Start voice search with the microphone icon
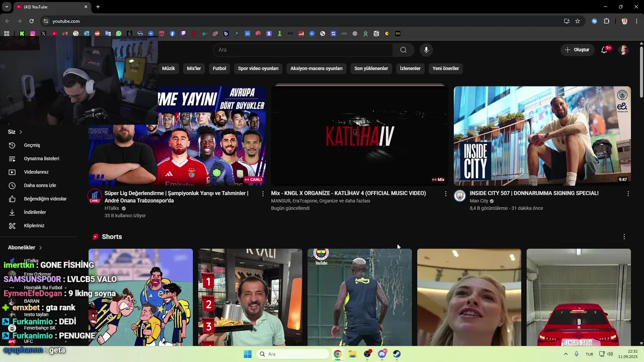Viewport: 644px width, 362px height. point(426,50)
